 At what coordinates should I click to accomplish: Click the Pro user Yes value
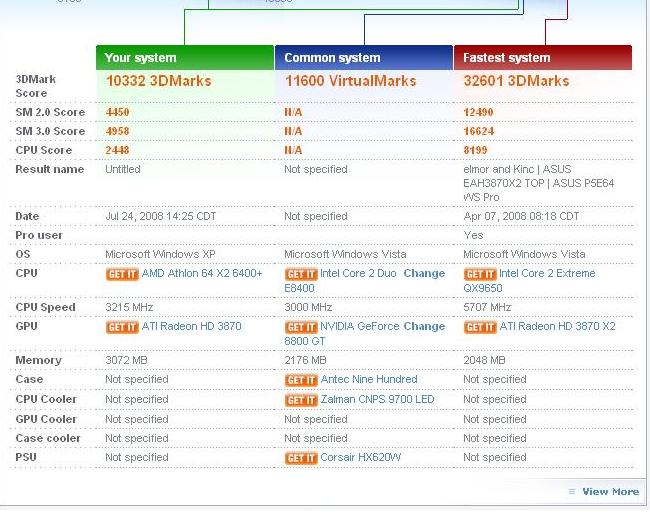coord(473,235)
